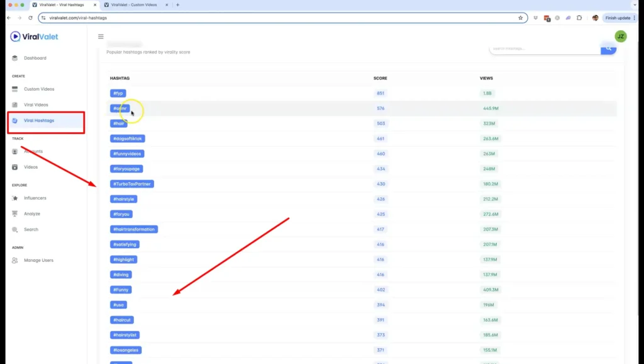Click the #hairtransformation hashtag tag
The image size is (644, 364).
click(133, 229)
